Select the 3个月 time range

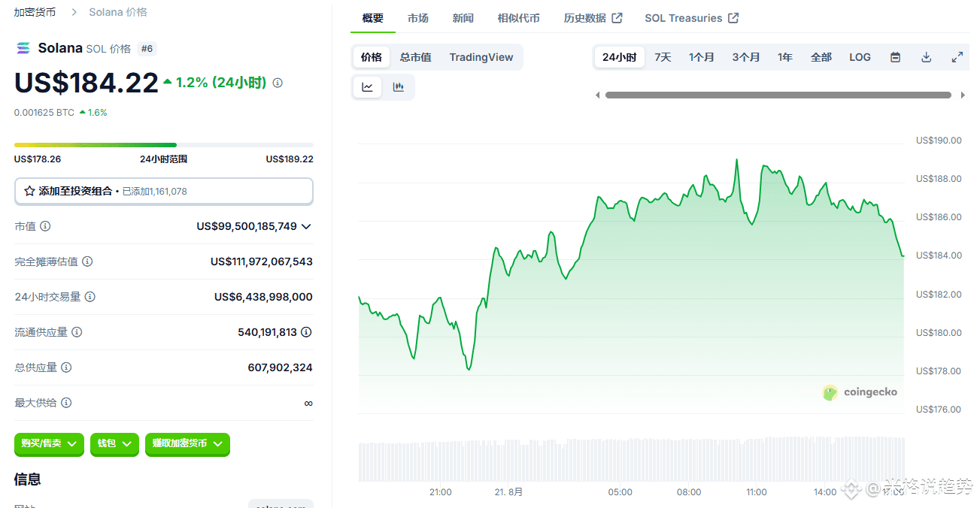(x=746, y=57)
